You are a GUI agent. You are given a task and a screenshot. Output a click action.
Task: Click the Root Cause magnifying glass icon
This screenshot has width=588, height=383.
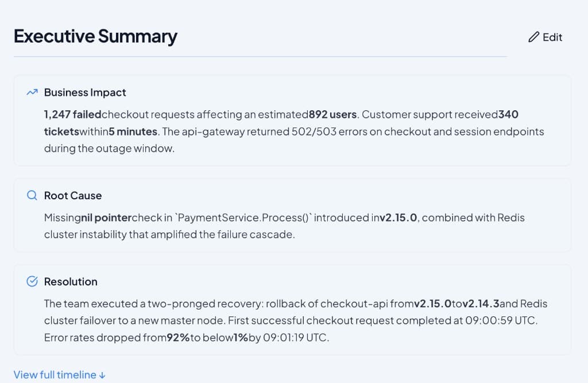point(32,195)
